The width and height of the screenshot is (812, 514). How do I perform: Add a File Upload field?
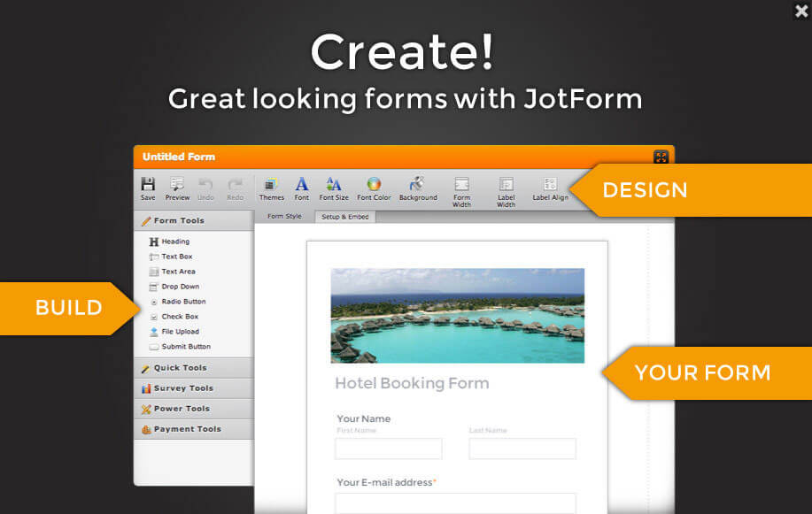(174, 331)
